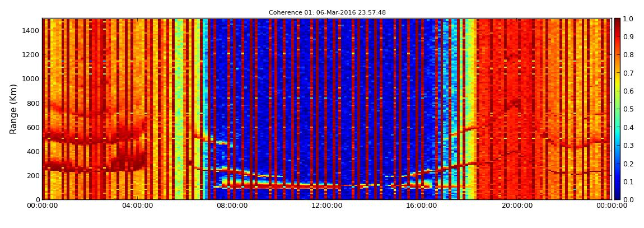This screenshot has height=228, width=644.
Task: Click the 08:00:00 time axis label
Action: 233,206
